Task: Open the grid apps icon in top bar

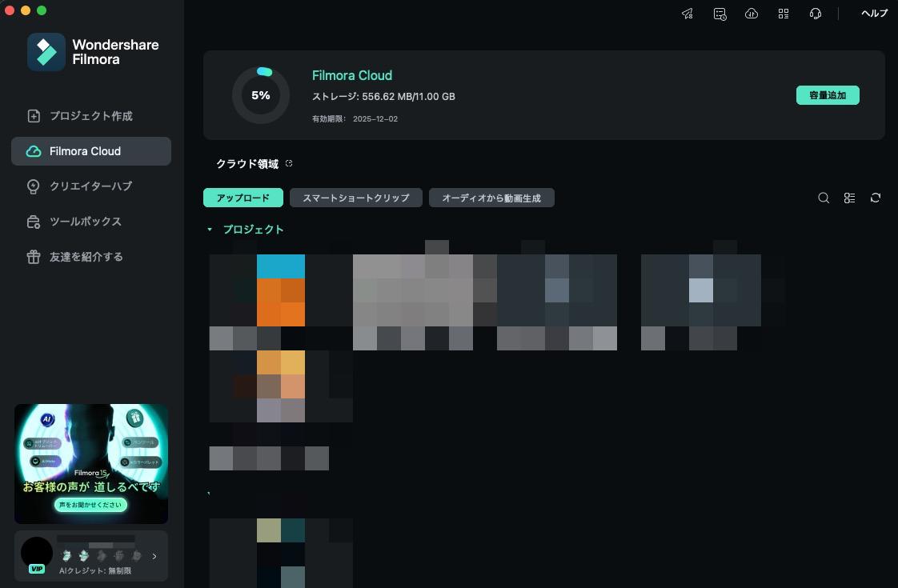Action: tap(784, 14)
